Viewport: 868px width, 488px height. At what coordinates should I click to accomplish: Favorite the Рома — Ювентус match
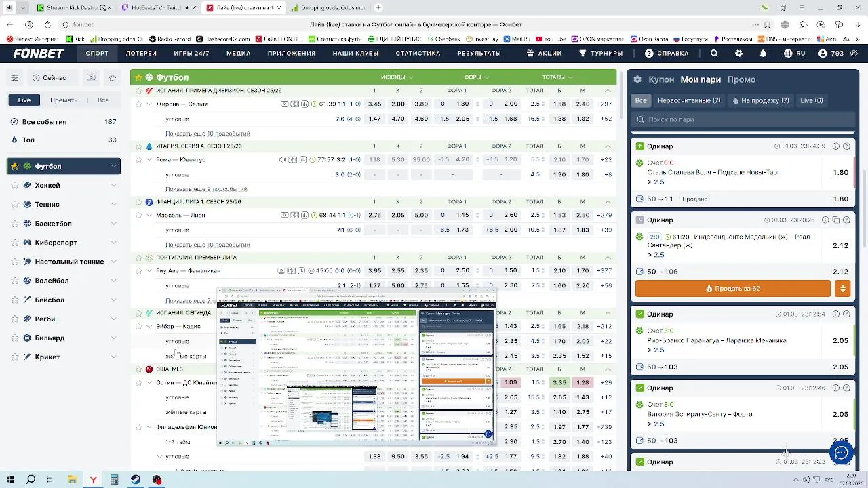coord(138,160)
